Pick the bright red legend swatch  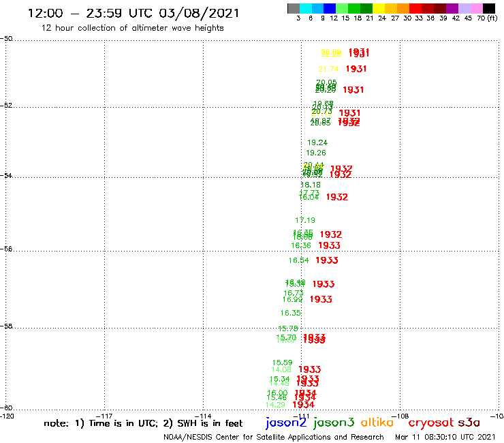coord(415,8)
